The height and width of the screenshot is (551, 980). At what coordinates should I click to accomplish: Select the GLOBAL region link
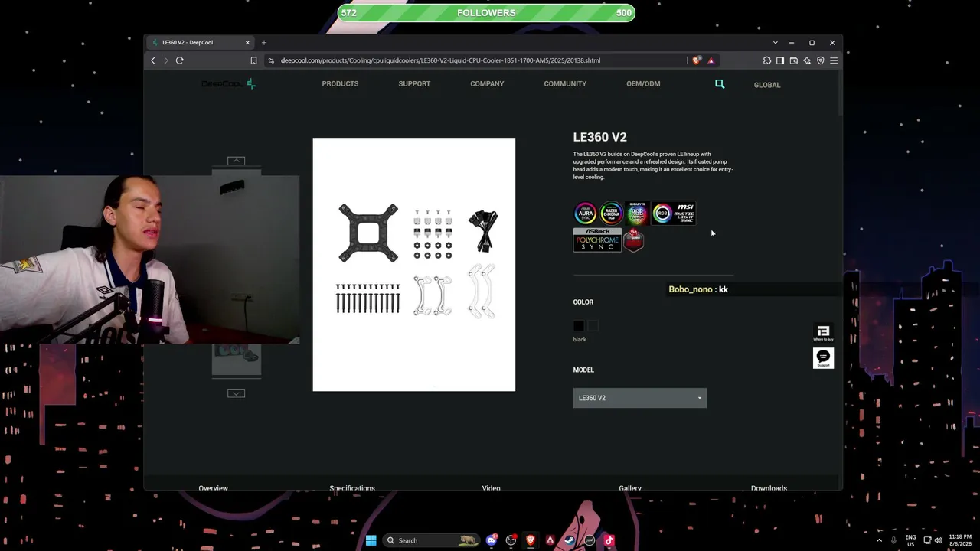coord(767,85)
